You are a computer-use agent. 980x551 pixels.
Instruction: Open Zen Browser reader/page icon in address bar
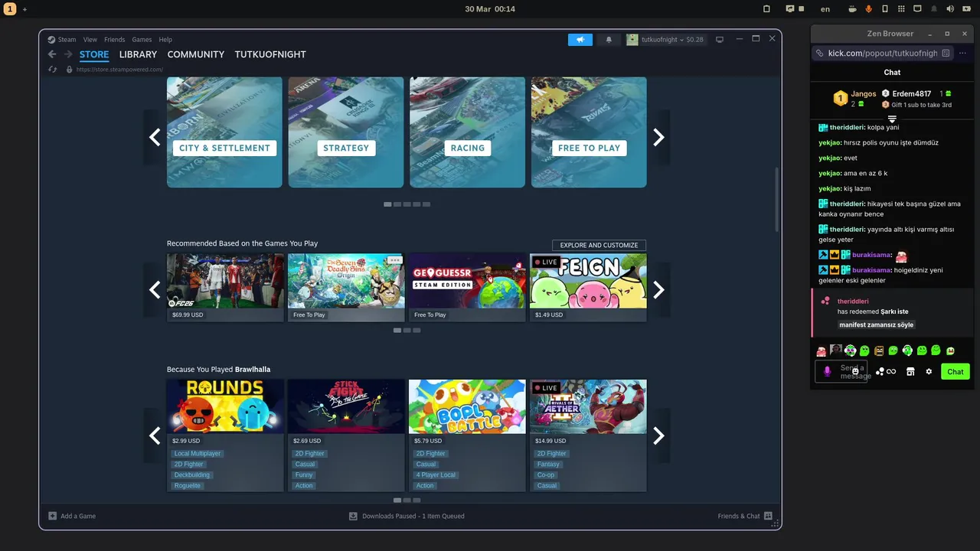(946, 53)
